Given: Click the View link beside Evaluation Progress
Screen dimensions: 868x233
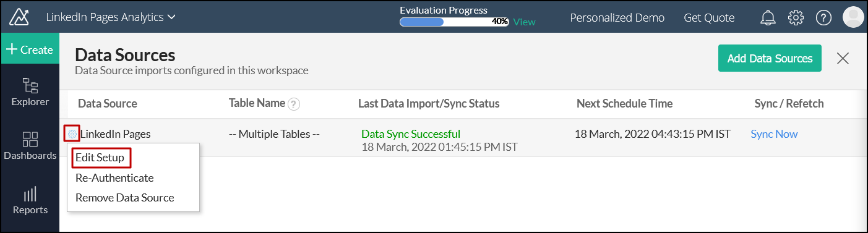Looking at the screenshot, I should [x=524, y=22].
